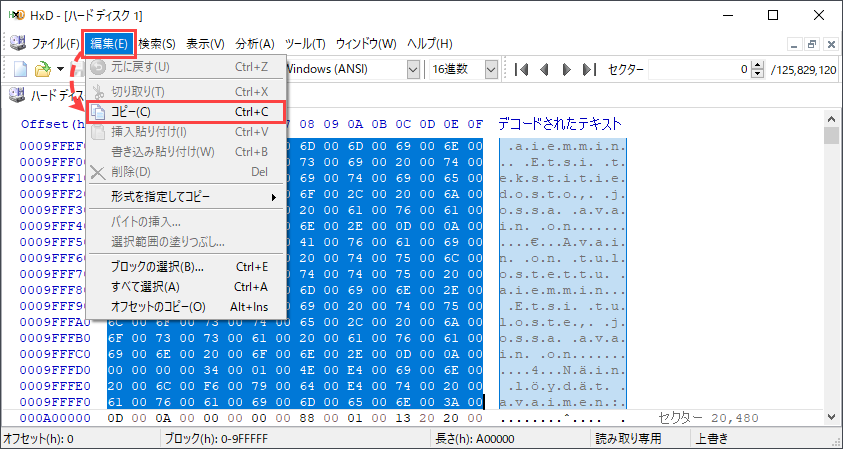Click offset row 0009FFFE0
This screenshot has height=449, width=843.
point(55,386)
